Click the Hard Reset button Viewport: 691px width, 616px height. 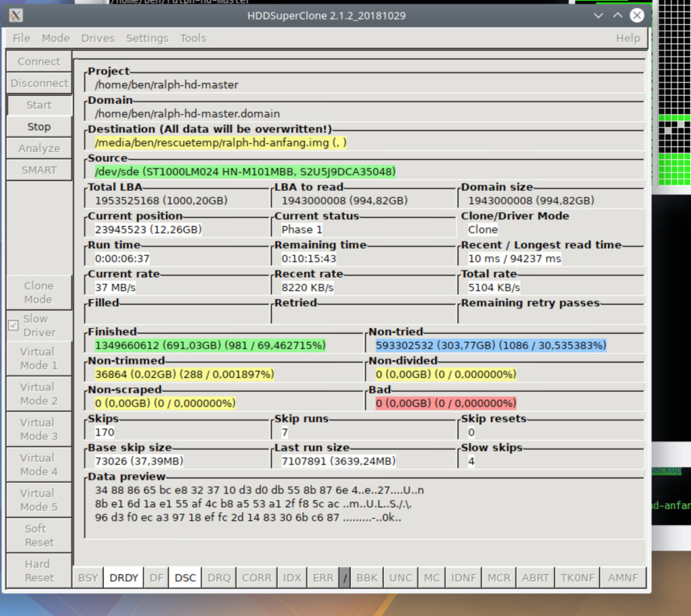point(38,571)
